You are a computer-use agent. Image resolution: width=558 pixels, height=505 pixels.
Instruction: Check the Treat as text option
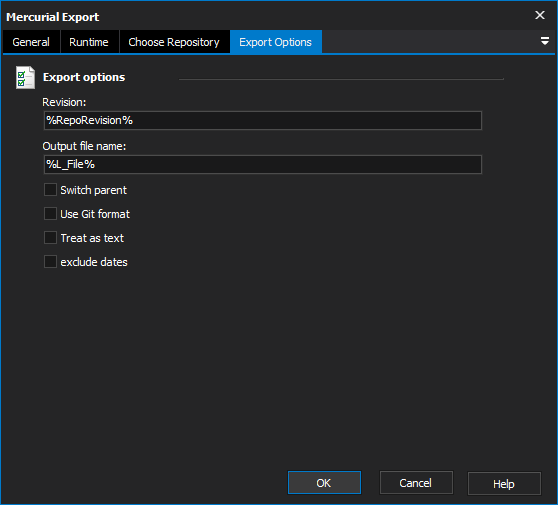coord(50,238)
